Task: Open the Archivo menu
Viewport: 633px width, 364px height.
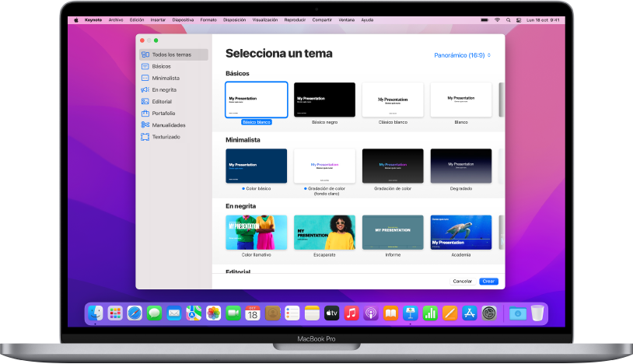Action: tap(116, 19)
